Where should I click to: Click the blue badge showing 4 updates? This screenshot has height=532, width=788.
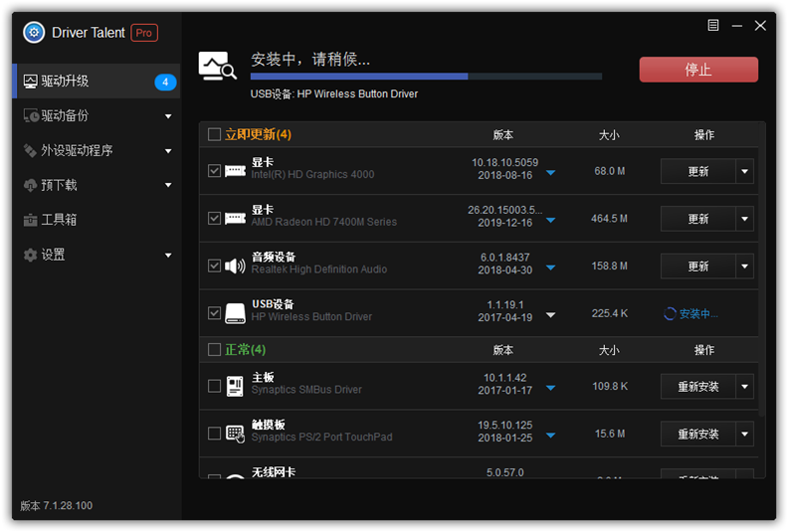(165, 82)
